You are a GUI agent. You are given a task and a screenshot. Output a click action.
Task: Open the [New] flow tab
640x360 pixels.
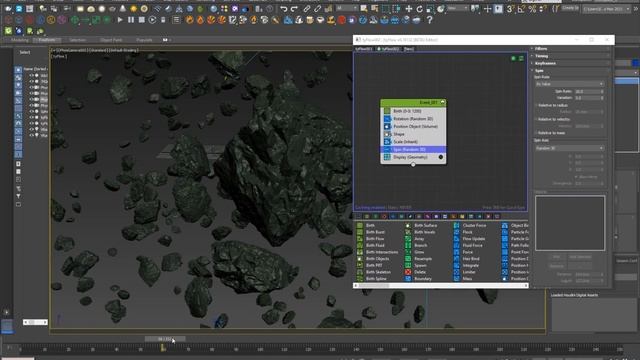point(409,49)
